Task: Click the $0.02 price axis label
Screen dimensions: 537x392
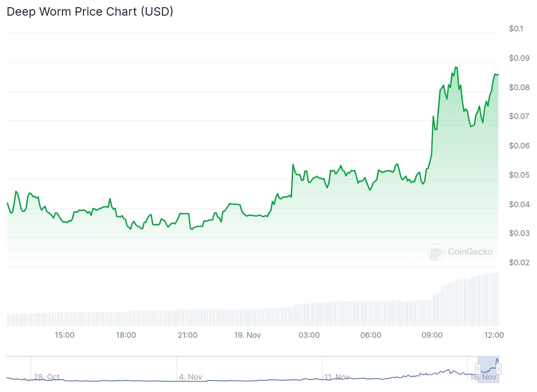Action: (x=519, y=262)
